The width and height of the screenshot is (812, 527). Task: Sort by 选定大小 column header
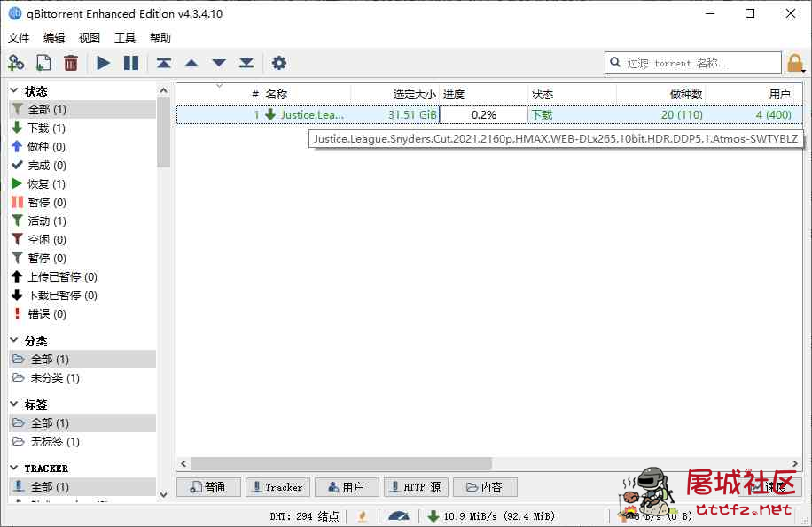(x=395, y=94)
